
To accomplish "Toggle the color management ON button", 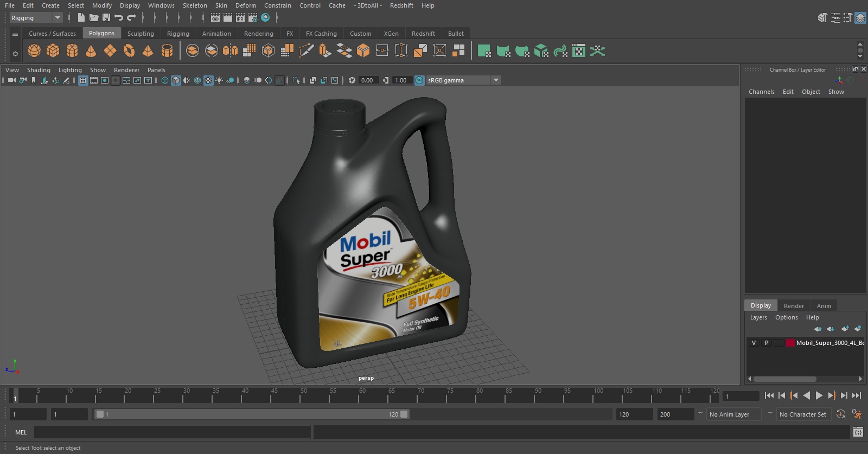I will [419, 80].
